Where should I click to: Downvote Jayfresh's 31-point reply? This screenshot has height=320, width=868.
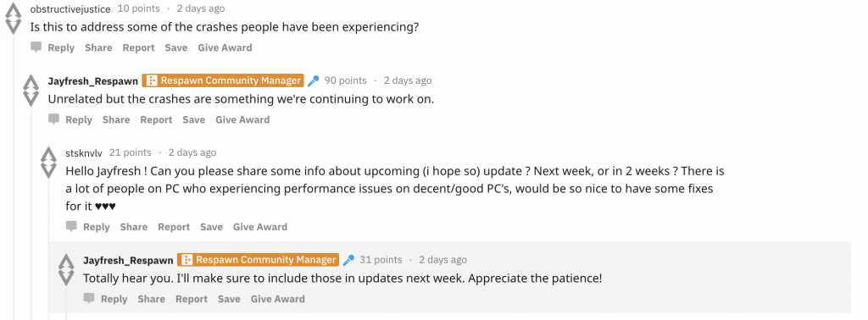[x=66, y=278]
